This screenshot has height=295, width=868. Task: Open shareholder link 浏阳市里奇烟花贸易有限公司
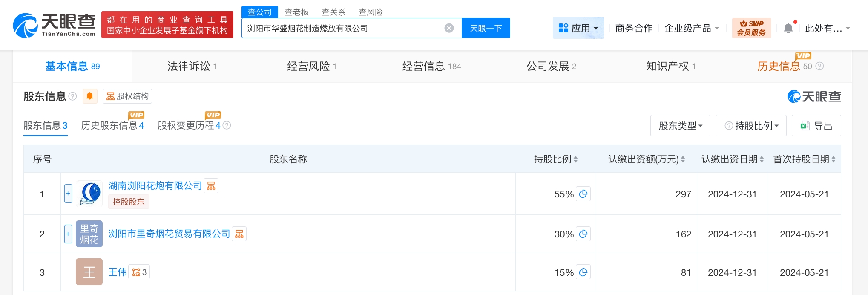coord(169,234)
